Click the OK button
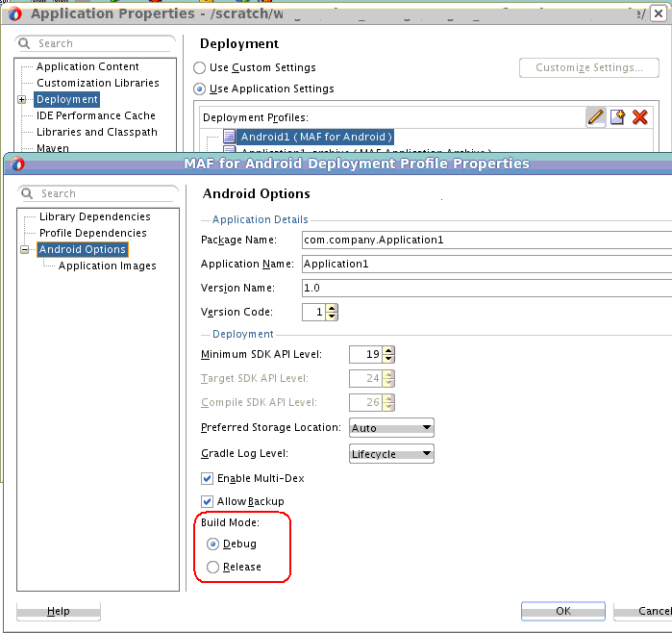This screenshot has height=633, width=672. (563, 611)
